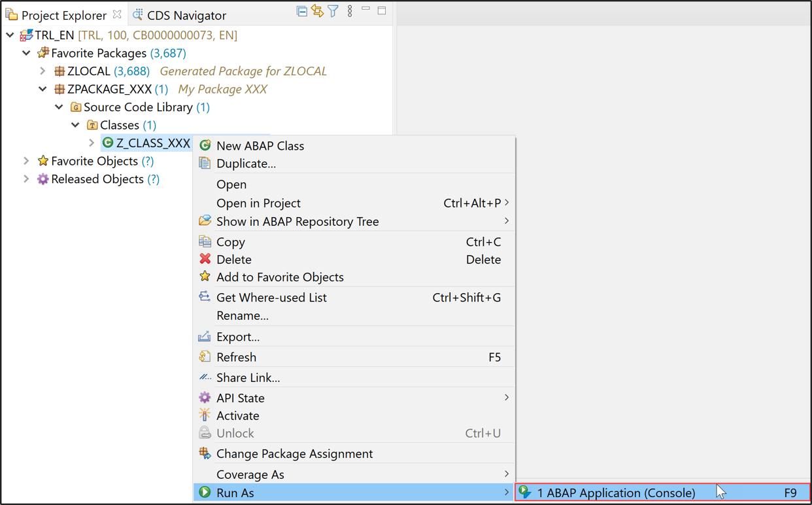Click the Share Link icon in menu

[205, 377]
